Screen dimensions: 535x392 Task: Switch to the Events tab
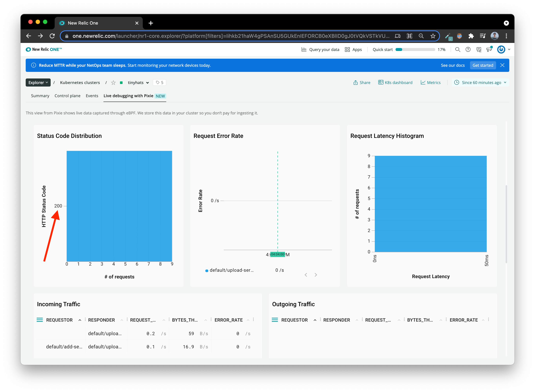point(92,96)
